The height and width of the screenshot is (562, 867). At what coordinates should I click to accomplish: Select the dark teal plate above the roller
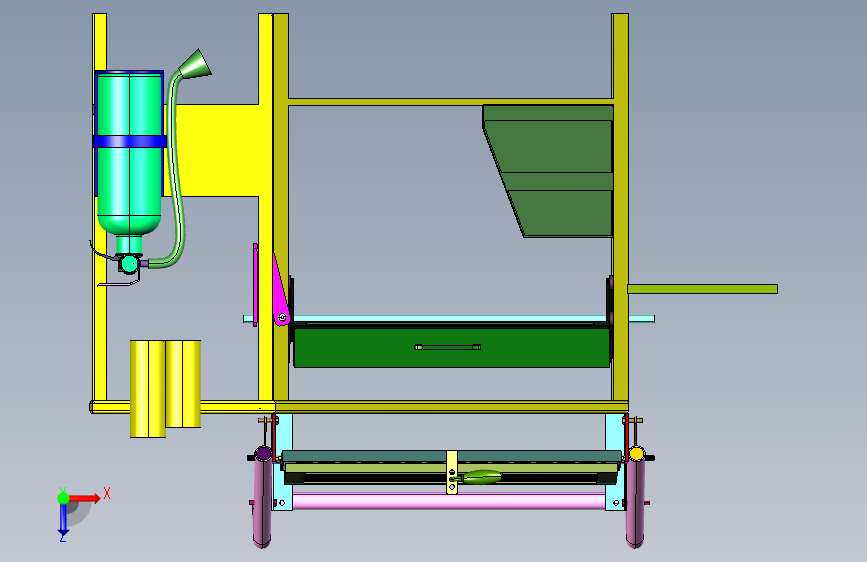(452, 456)
